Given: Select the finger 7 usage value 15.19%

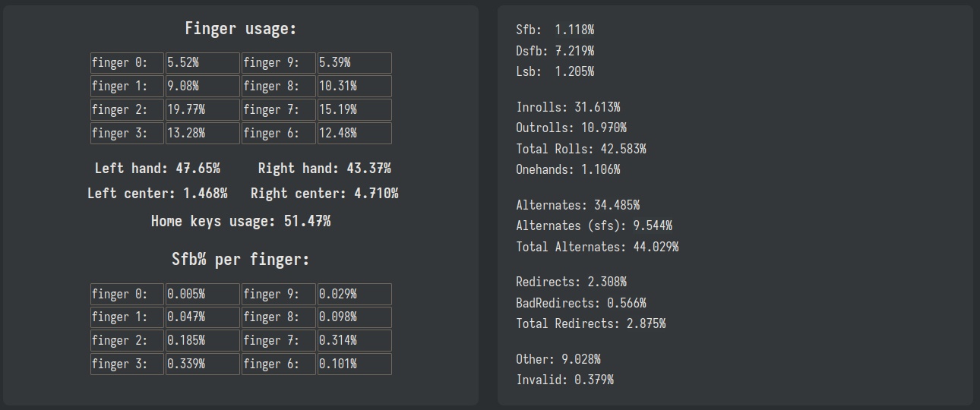Looking at the screenshot, I should pos(354,109).
